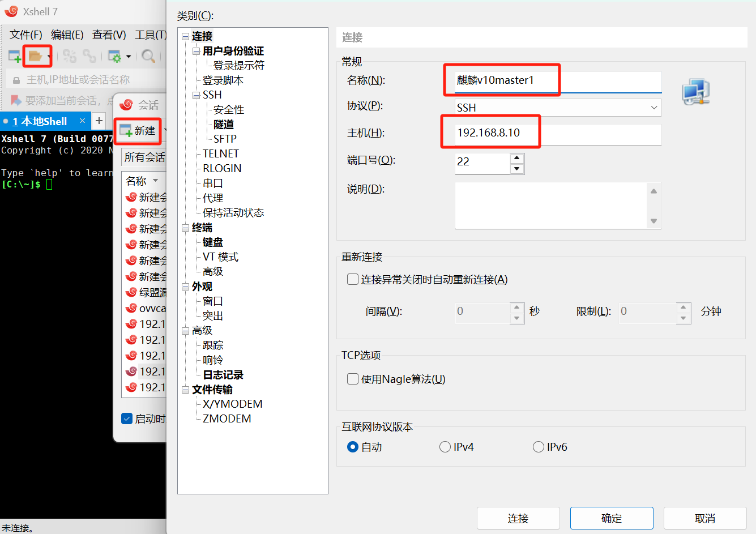Select VT 模式 in category tree
This screenshot has height=534, width=756.
coord(221,257)
